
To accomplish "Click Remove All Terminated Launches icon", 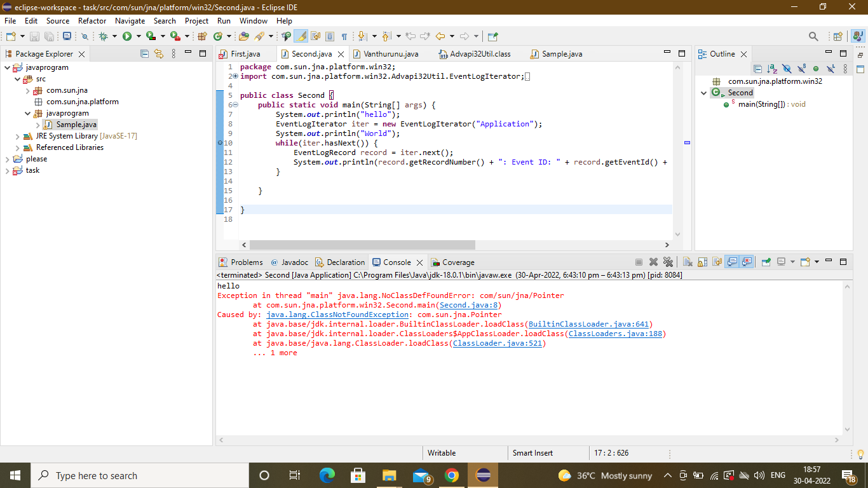I will click(x=668, y=262).
